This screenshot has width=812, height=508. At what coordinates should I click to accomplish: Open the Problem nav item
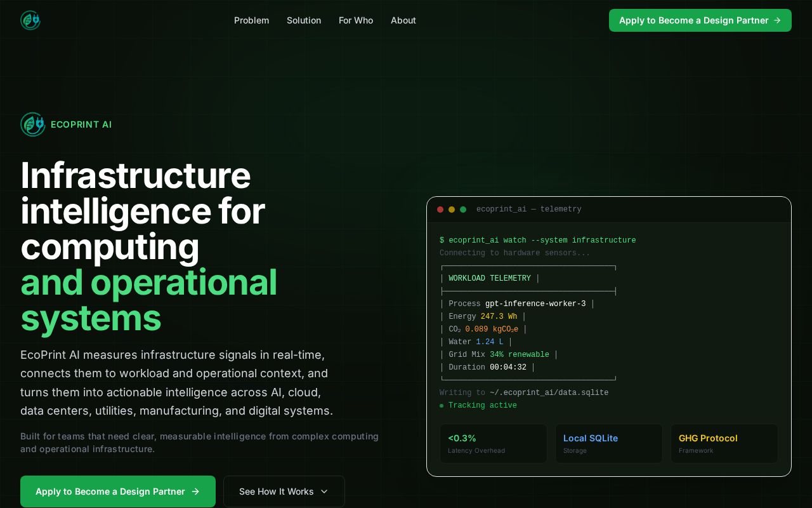[x=252, y=20]
